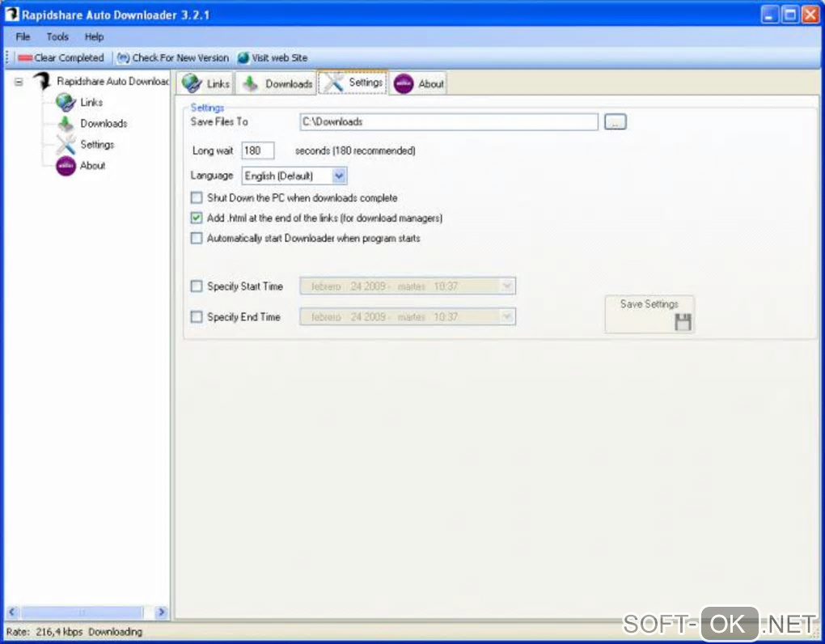
Task: Select About text in the sidebar tree
Action: click(x=92, y=166)
